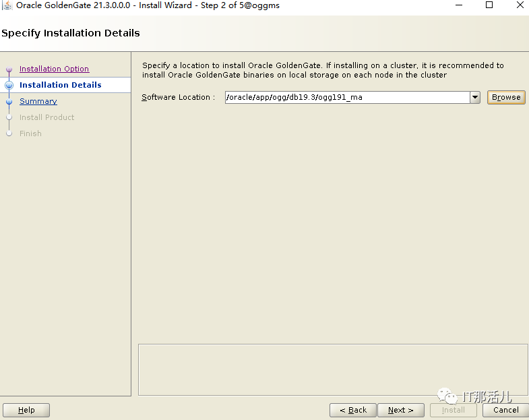Click the Summary step bullet
529x420 pixels.
9,102
